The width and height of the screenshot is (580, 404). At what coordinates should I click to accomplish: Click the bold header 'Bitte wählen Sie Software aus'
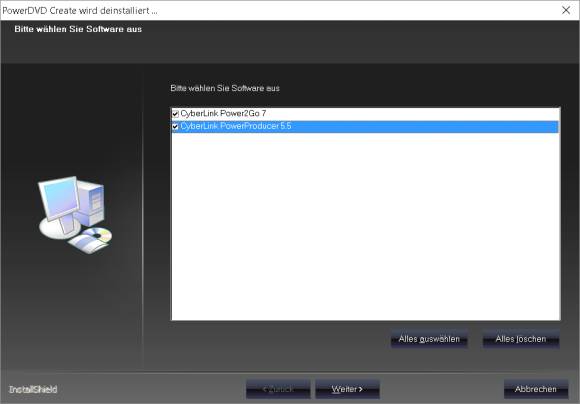(x=78, y=29)
